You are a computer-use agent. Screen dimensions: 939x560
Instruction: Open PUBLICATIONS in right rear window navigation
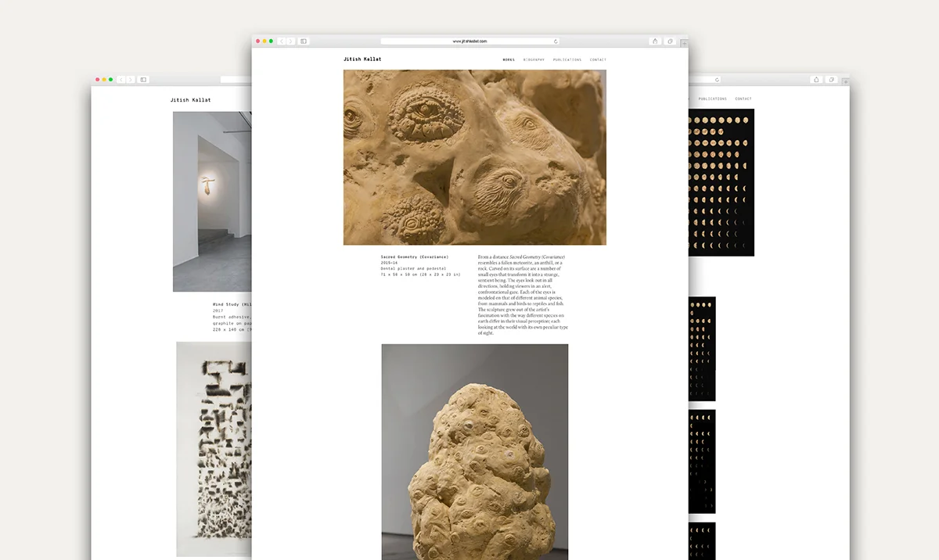[713, 99]
